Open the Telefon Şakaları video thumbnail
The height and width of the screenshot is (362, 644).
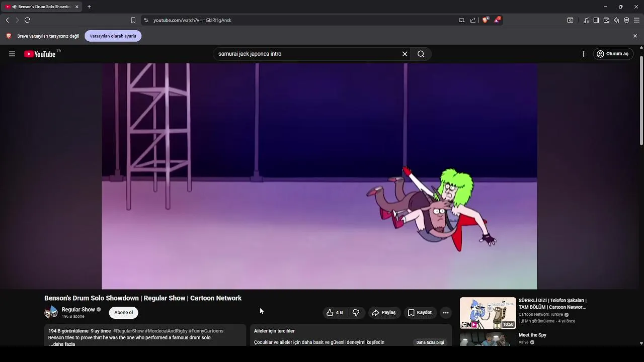(488, 313)
